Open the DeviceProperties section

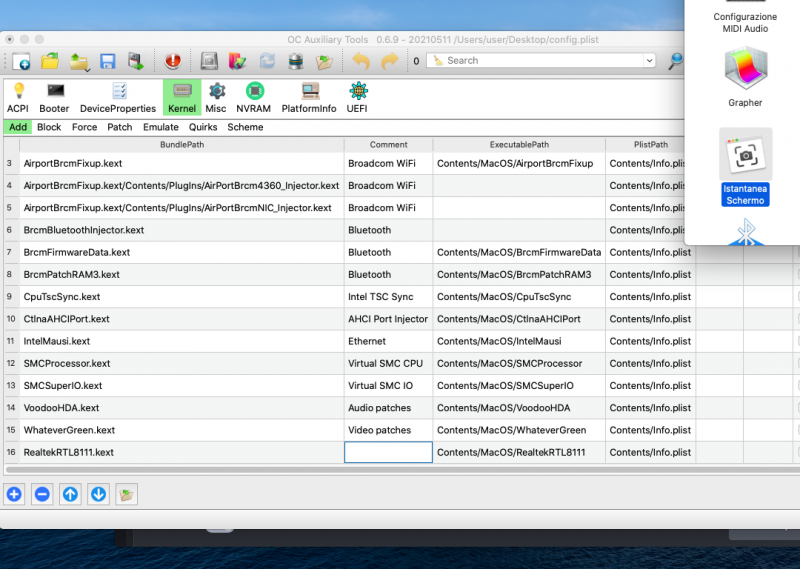pyautogui.click(x=118, y=97)
